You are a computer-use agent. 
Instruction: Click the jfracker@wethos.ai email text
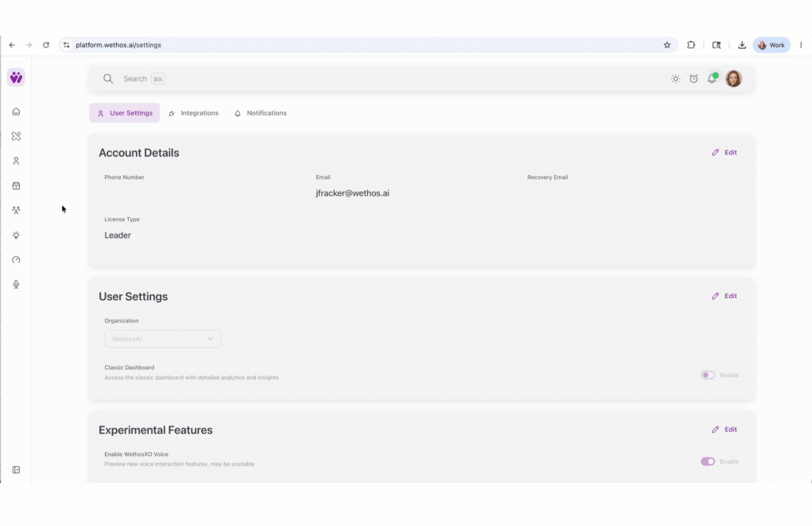click(352, 193)
